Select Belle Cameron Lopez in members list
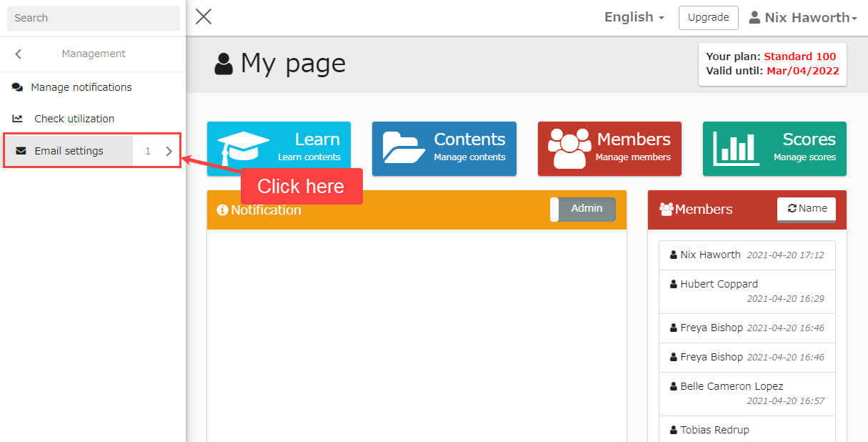Viewport: 868px width, 442px height. pyautogui.click(x=732, y=386)
